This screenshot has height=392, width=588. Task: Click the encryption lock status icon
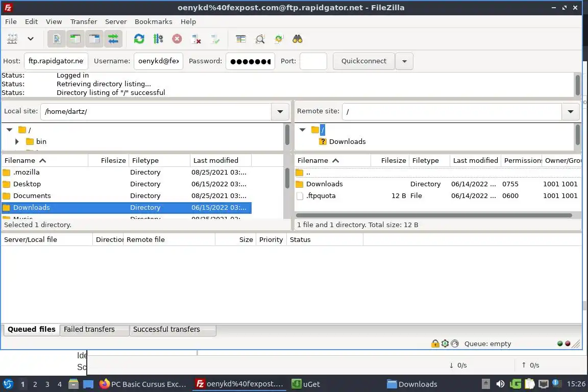(x=435, y=344)
